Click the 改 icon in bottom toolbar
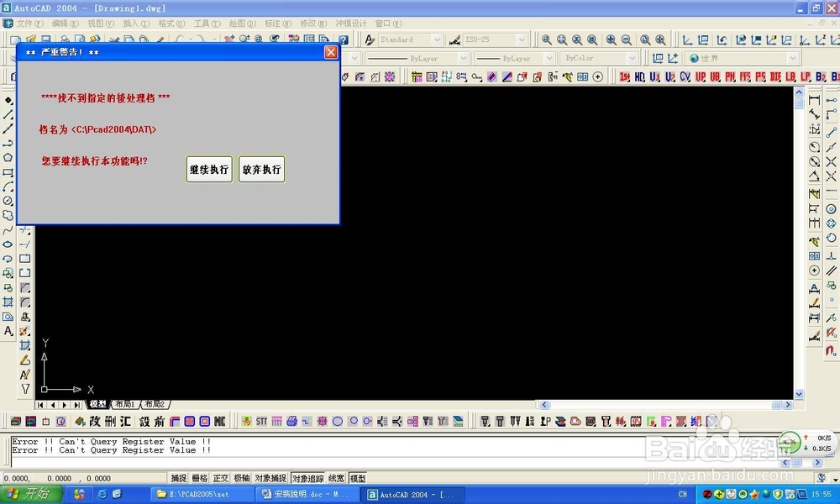Screen dimensions: 840x504 95,422
